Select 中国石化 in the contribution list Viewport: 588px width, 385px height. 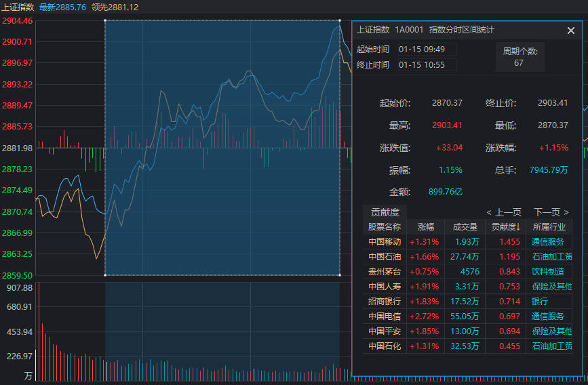tap(385, 346)
